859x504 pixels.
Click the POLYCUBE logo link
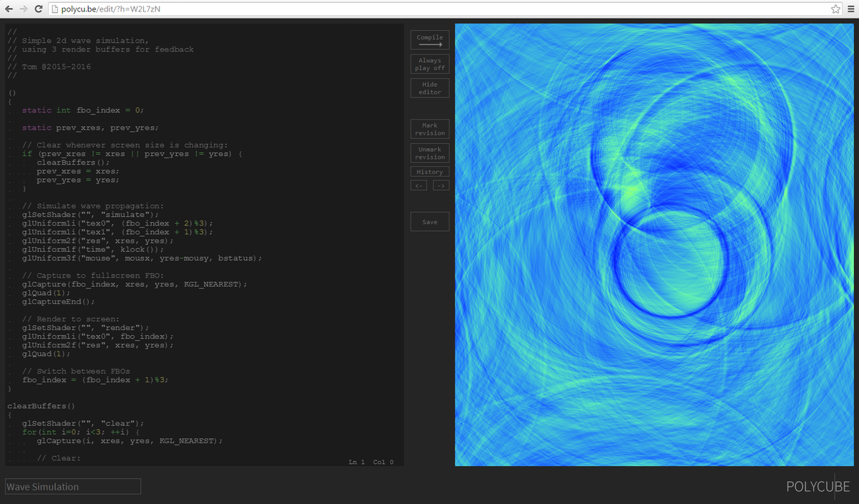pos(818,487)
